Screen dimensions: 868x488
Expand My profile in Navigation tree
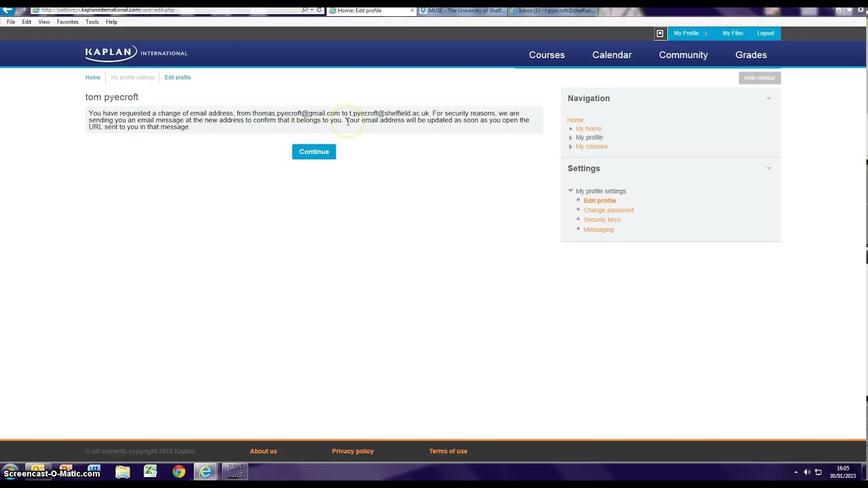point(570,138)
